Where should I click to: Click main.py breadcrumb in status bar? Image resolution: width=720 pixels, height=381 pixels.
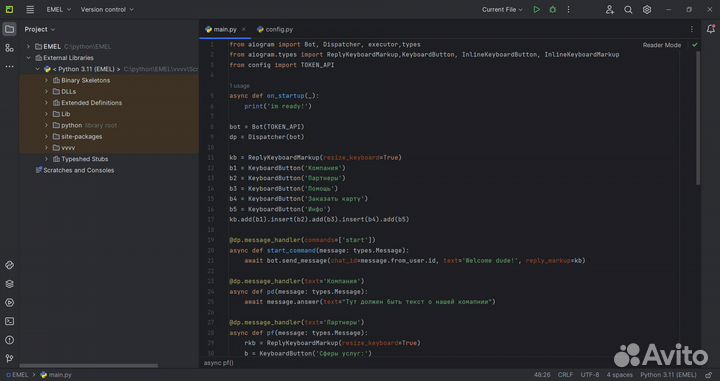click(x=56, y=375)
